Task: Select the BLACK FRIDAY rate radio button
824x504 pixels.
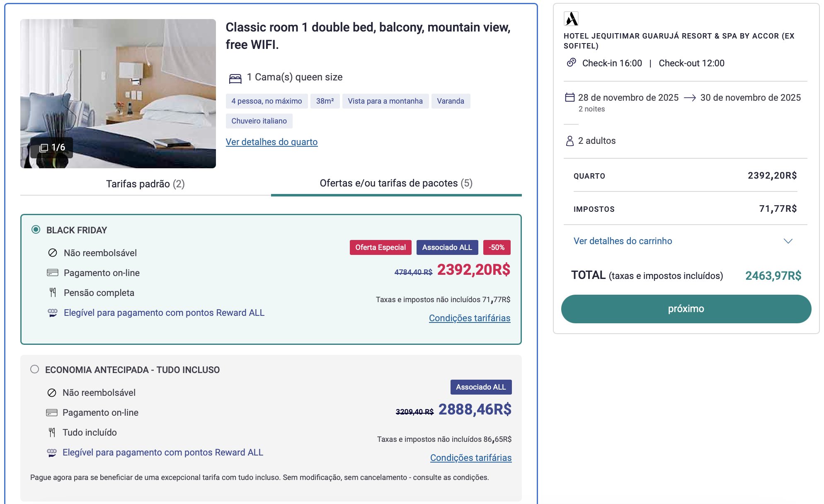Action: [x=36, y=230]
